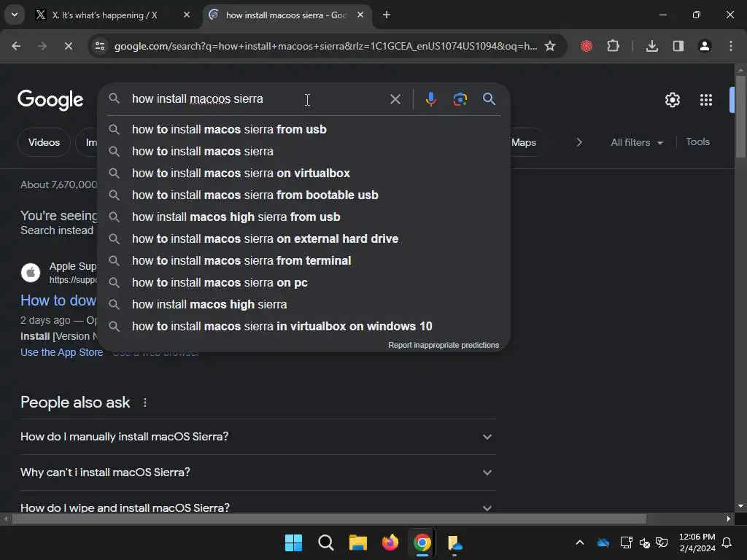This screenshot has height=560, width=747.
Task: Open search Tools
Action: (x=697, y=142)
